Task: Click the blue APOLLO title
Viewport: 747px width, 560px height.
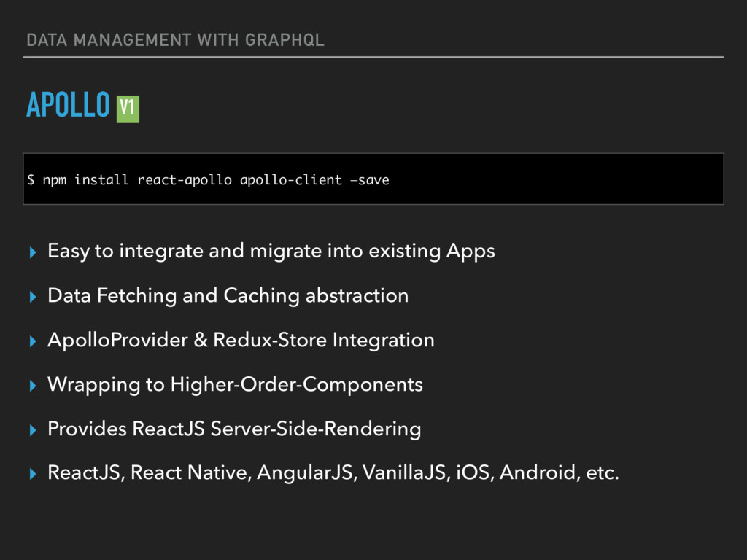Action: pyautogui.click(x=68, y=104)
